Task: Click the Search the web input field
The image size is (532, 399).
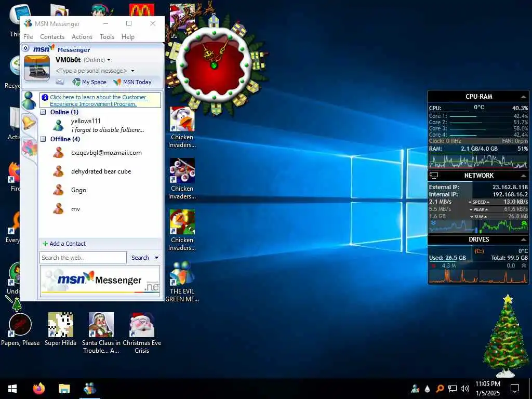Action: click(83, 258)
